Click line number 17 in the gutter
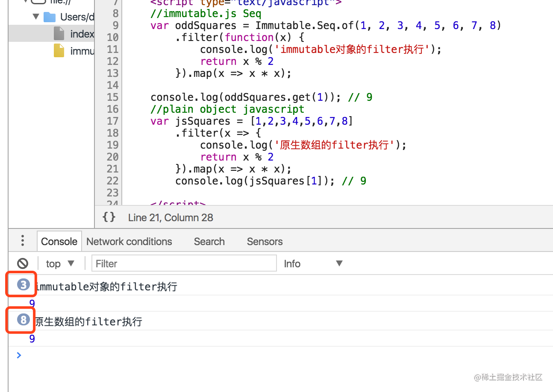The image size is (553, 392). pos(112,121)
